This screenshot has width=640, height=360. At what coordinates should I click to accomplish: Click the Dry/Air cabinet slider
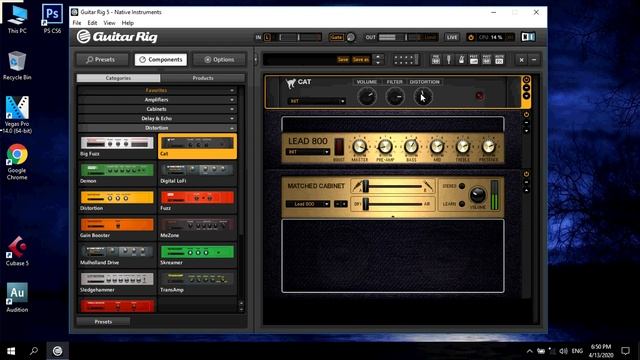point(393,204)
